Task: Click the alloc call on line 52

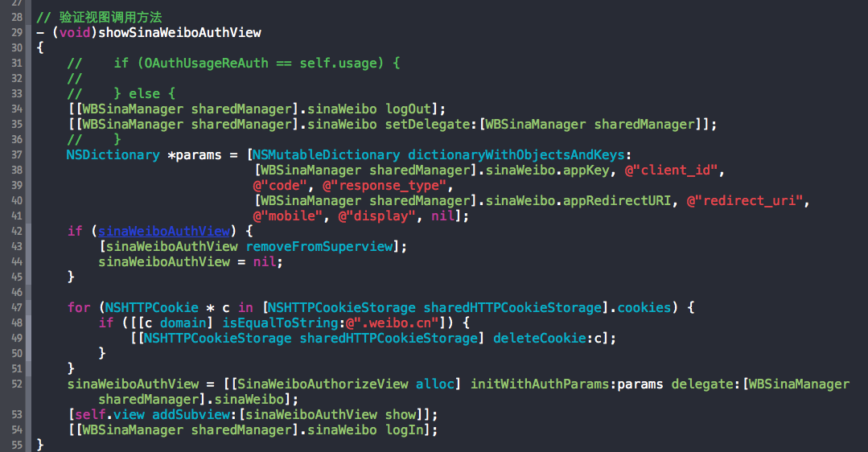Action: click(435, 384)
